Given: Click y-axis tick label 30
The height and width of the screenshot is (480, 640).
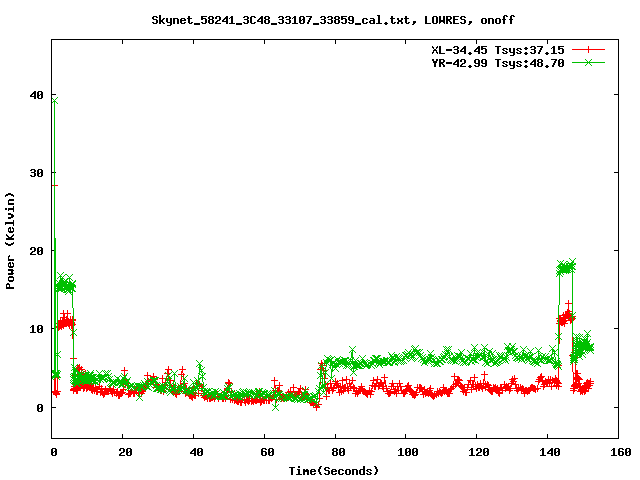Looking at the screenshot, I should click(x=36, y=173).
